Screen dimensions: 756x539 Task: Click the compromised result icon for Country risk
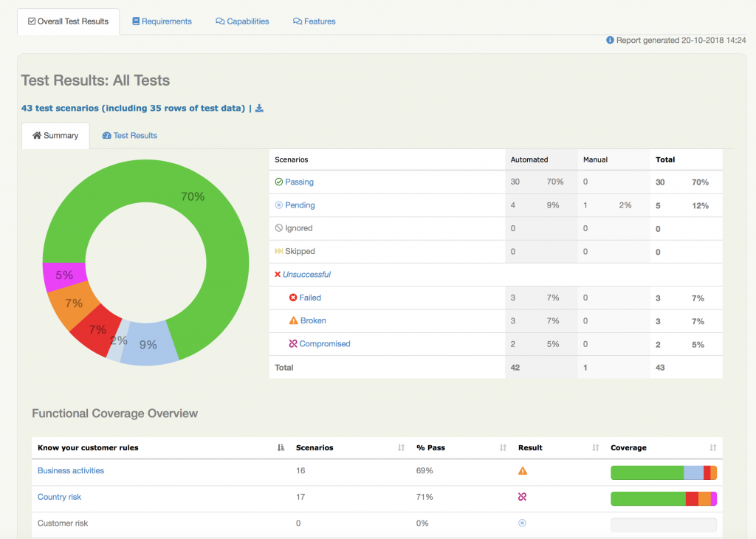(x=523, y=497)
